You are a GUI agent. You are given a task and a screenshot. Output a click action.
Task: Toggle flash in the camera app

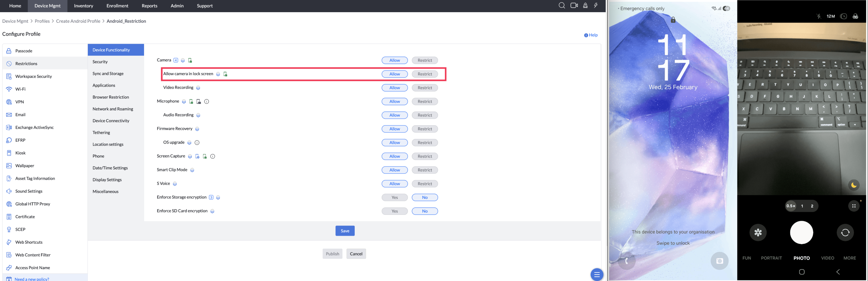[x=818, y=16]
